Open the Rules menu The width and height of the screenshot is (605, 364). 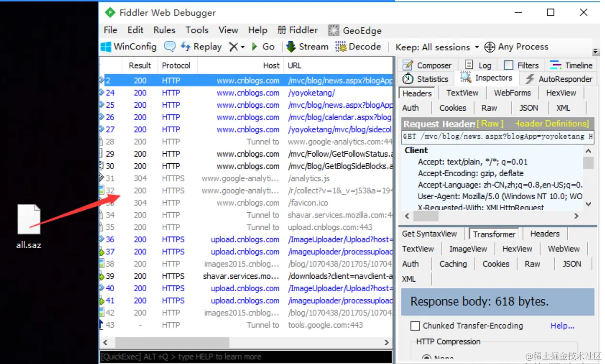click(164, 30)
